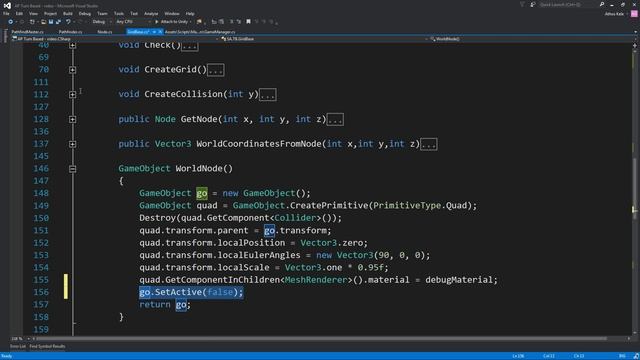Open the project scope navigation dropdown
Image resolution: width=640 pixels, height=360 pixels.
(116, 39)
